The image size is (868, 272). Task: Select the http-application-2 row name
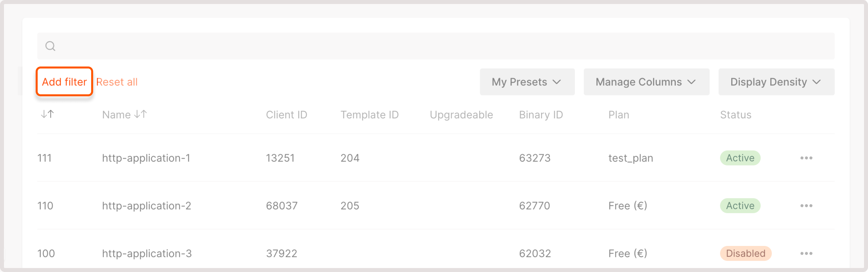point(147,205)
